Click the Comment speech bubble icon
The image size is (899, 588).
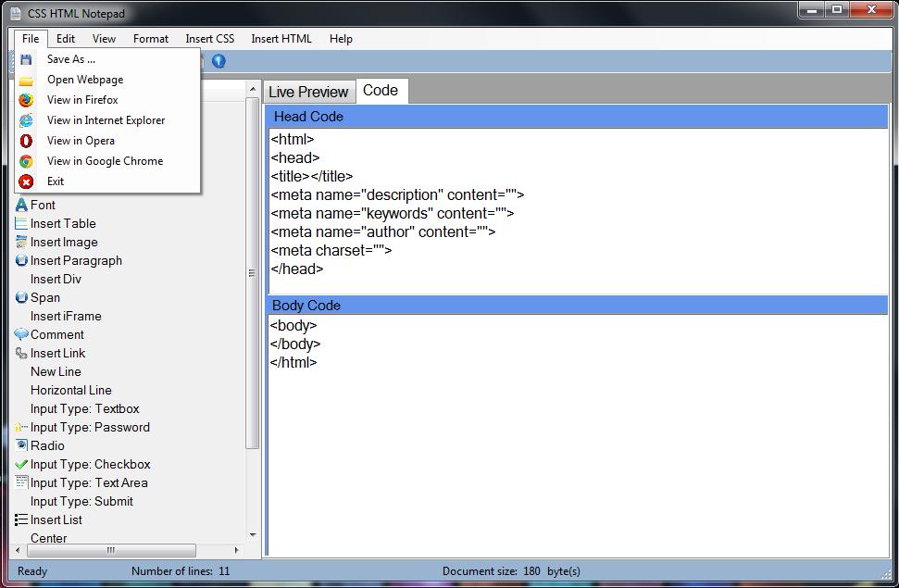coord(21,334)
